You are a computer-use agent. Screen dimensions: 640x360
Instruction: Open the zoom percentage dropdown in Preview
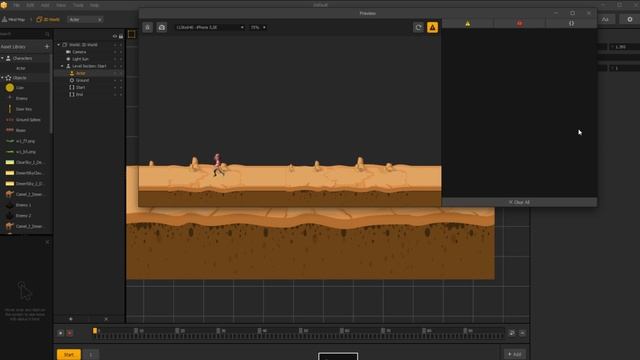(258, 27)
